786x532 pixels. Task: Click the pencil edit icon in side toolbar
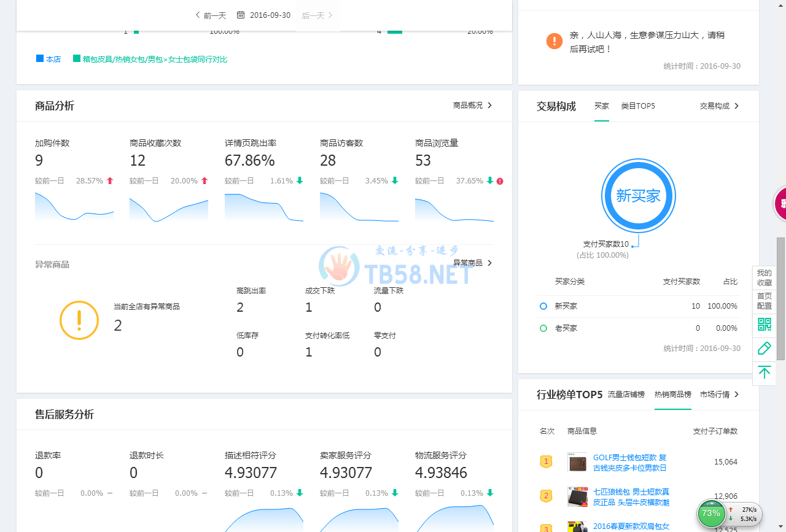(x=765, y=349)
